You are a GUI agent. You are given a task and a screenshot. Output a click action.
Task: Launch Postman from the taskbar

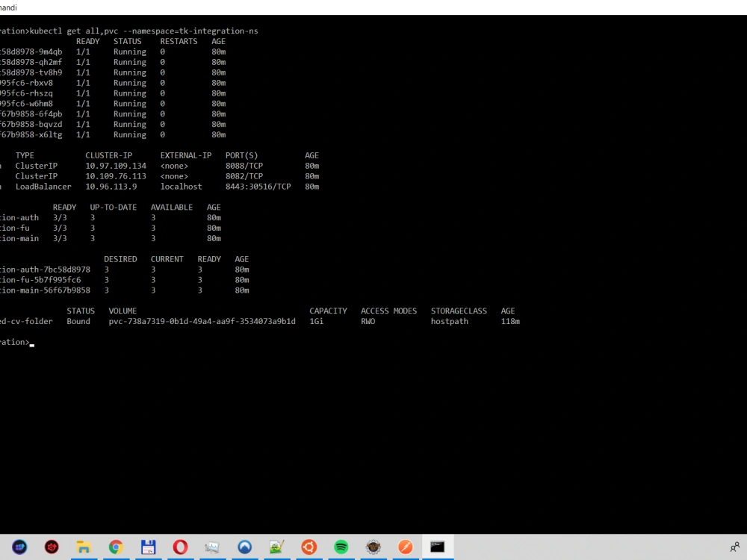[406, 547]
